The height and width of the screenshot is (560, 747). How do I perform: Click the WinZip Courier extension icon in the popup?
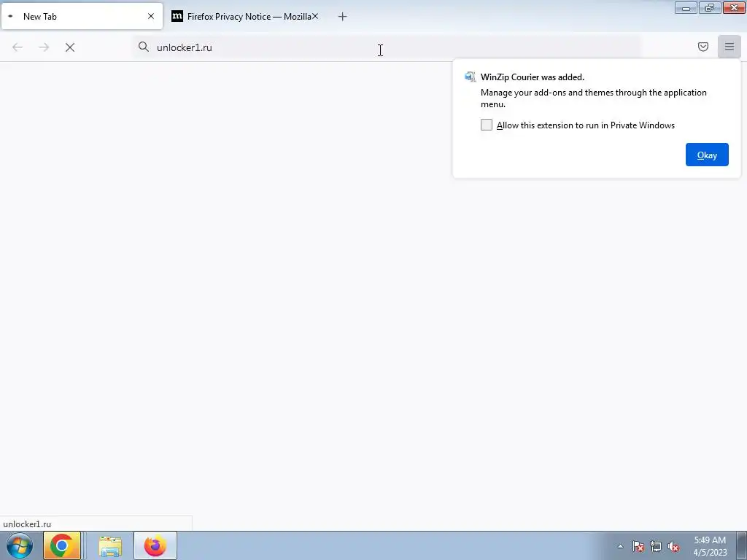(471, 77)
